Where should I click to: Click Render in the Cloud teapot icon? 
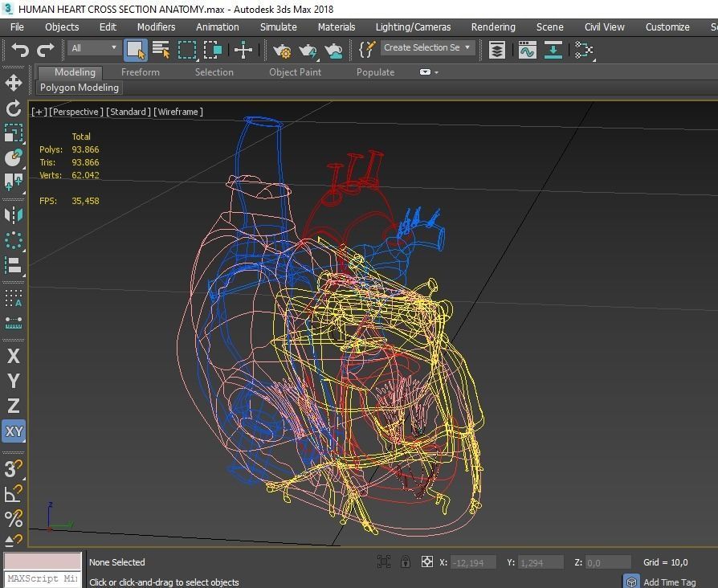[x=334, y=50]
